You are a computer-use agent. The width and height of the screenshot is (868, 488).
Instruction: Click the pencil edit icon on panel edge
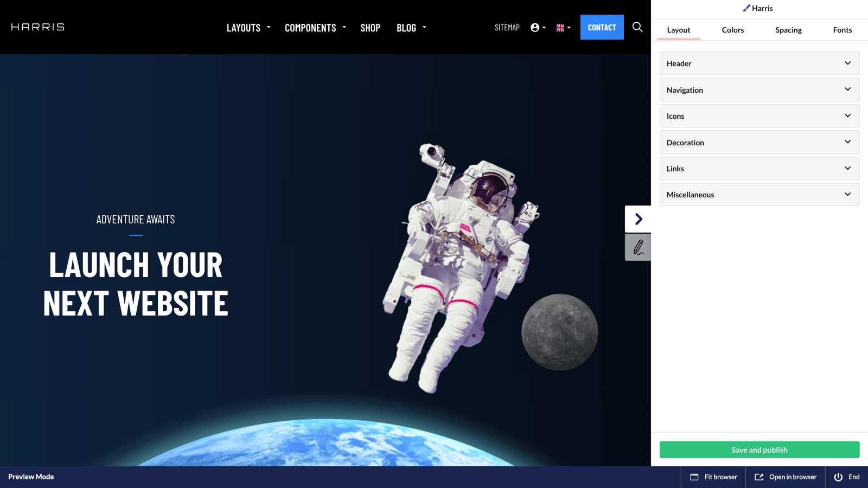pyautogui.click(x=638, y=247)
